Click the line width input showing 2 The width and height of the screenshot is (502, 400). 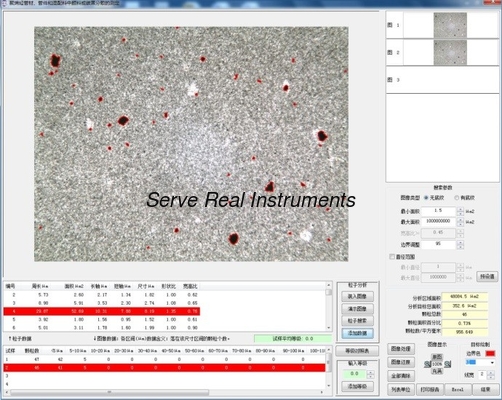tap(482, 375)
